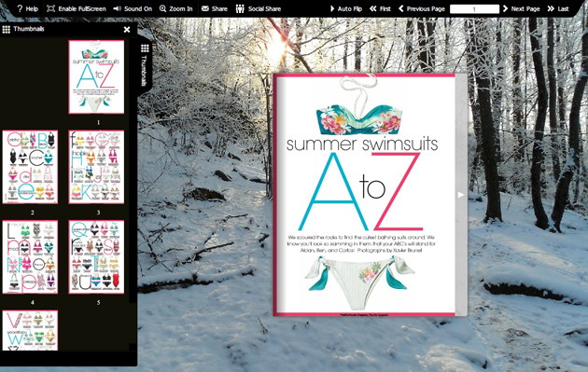Select page 3 thumbnail
The image size is (588, 372).
96,167
